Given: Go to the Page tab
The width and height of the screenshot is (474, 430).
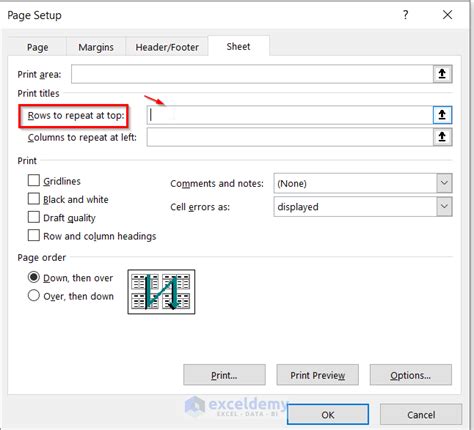Looking at the screenshot, I should [37, 47].
